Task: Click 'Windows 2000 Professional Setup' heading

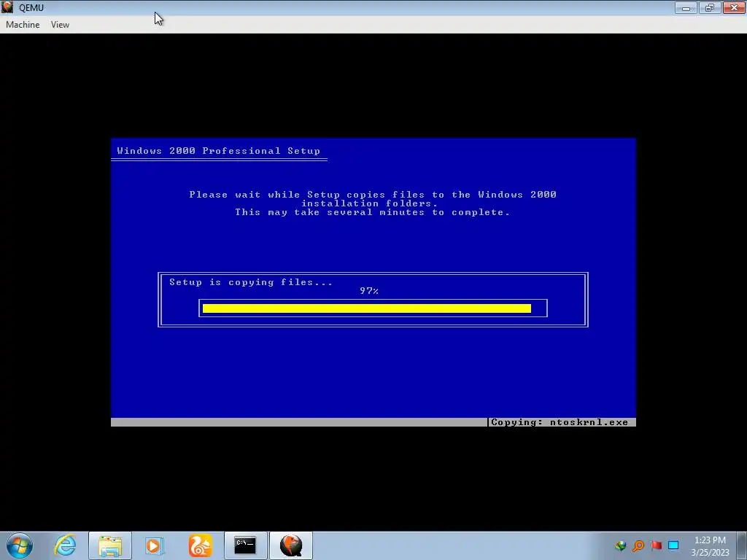Action: (219, 151)
